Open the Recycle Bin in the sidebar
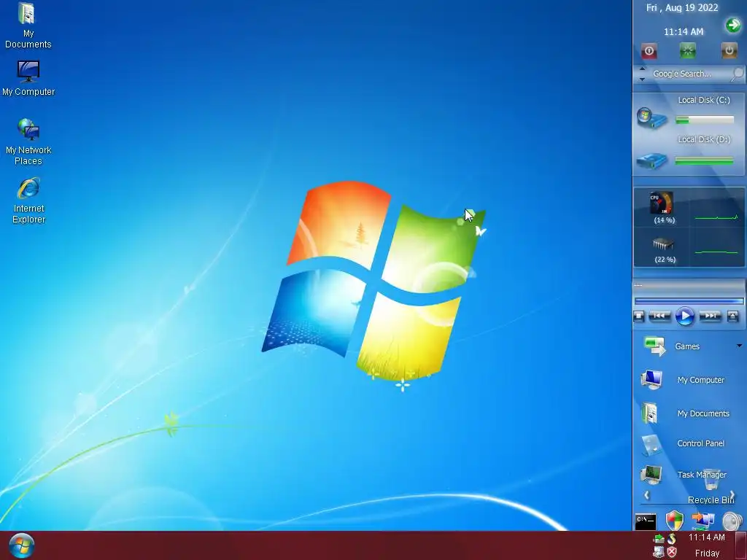This screenshot has height=560, width=747. pyautogui.click(x=711, y=486)
